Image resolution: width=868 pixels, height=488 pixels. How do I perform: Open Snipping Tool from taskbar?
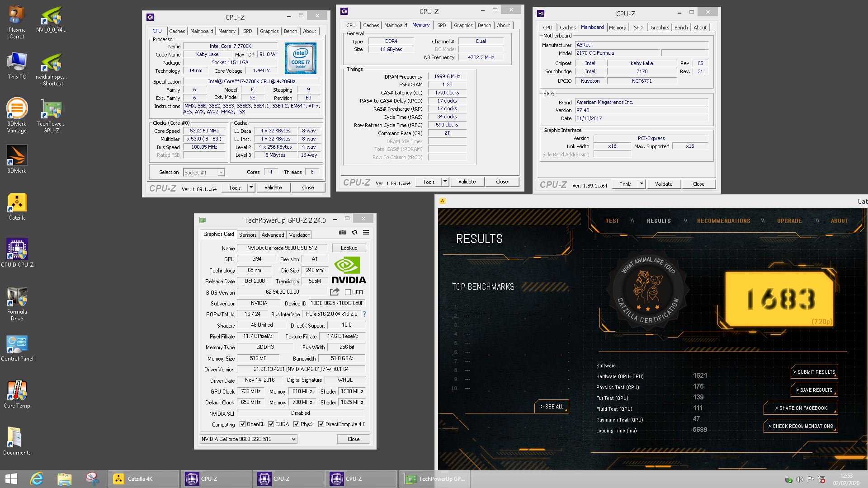(92, 479)
